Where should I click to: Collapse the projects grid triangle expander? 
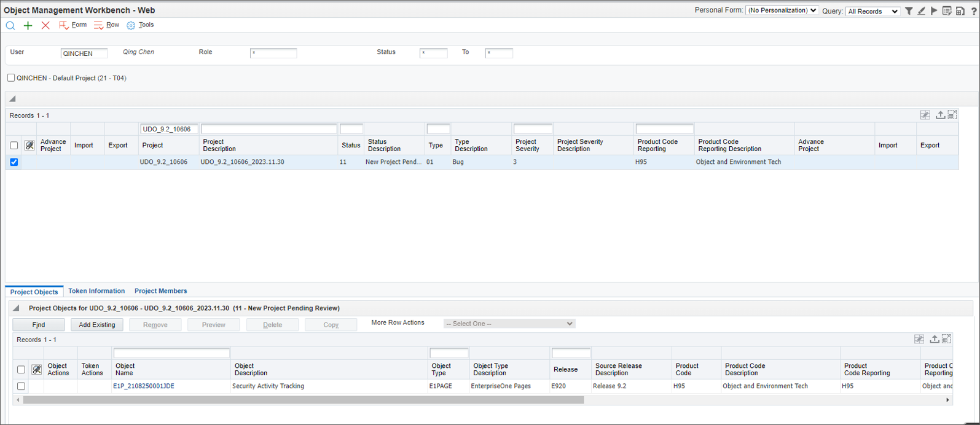12,98
